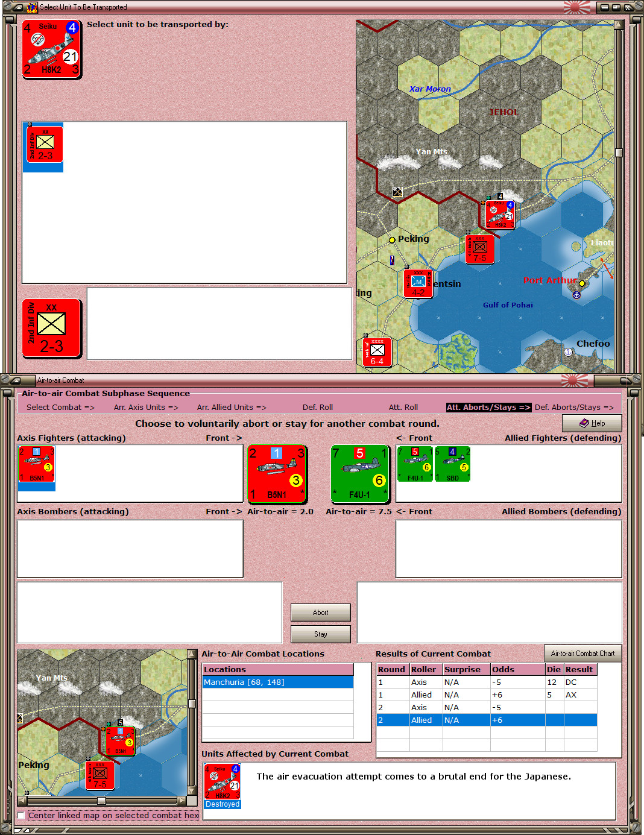Click the Surprise column header
Image resolution: width=644 pixels, height=835 pixels.
click(466, 669)
